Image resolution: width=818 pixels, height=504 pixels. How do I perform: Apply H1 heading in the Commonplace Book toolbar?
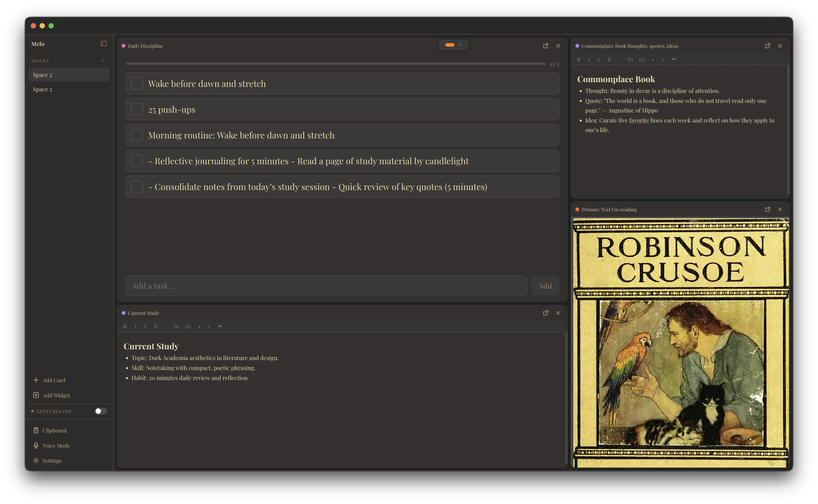pos(630,59)
